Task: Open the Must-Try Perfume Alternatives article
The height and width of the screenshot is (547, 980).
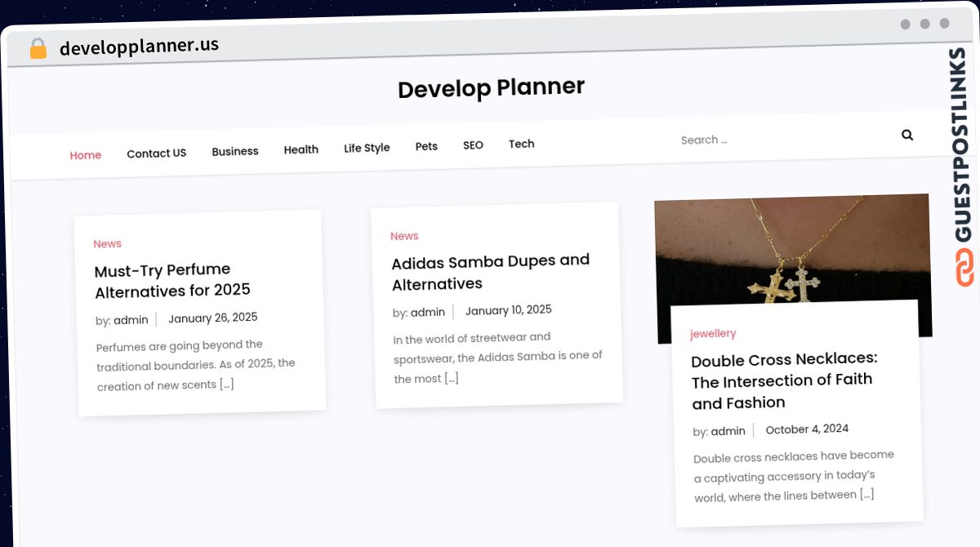Action: pos(173,280)
